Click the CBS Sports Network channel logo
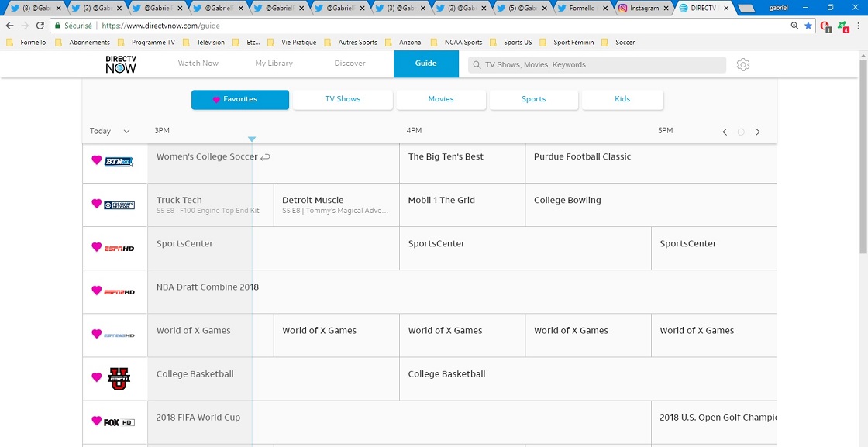 (119, 205)
